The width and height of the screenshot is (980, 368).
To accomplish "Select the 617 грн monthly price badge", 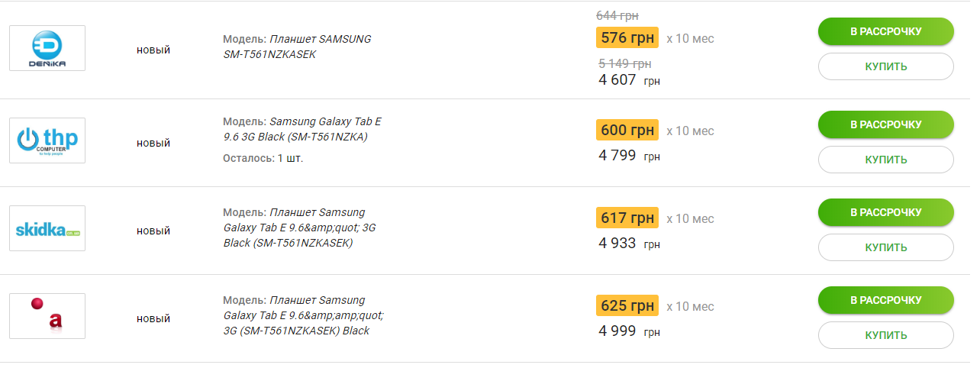I will (627, 218).
